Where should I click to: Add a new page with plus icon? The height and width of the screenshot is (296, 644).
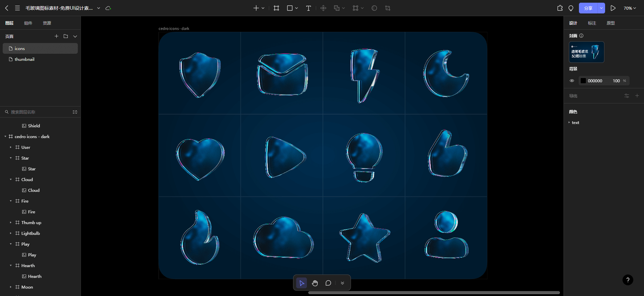56,36
